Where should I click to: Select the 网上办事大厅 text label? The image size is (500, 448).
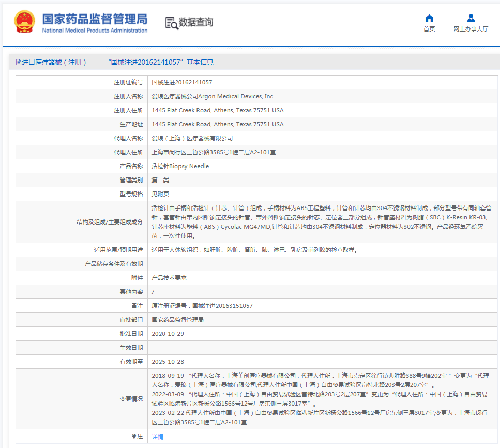coord(471,29)
